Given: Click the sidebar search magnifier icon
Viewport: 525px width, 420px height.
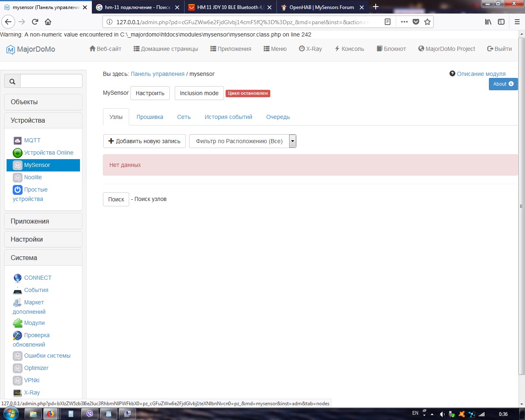Looking at the screenshot, I should point(12,81).
